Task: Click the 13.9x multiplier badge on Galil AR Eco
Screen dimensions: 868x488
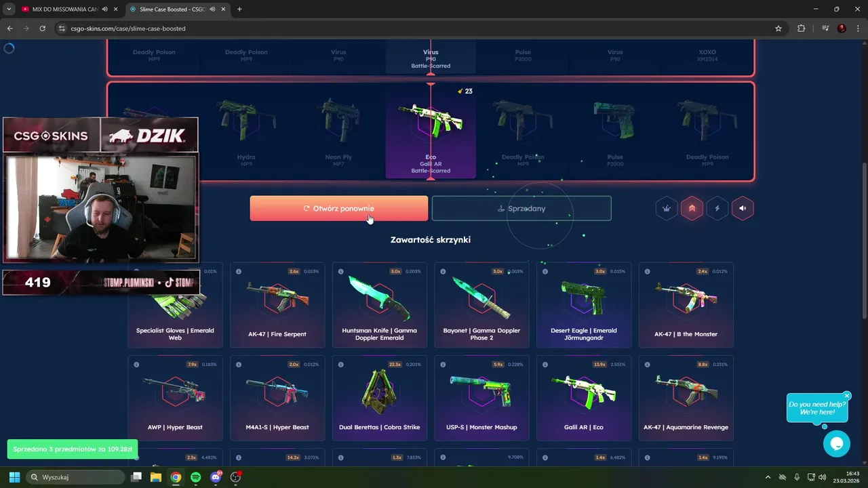Action: point(599,365)
